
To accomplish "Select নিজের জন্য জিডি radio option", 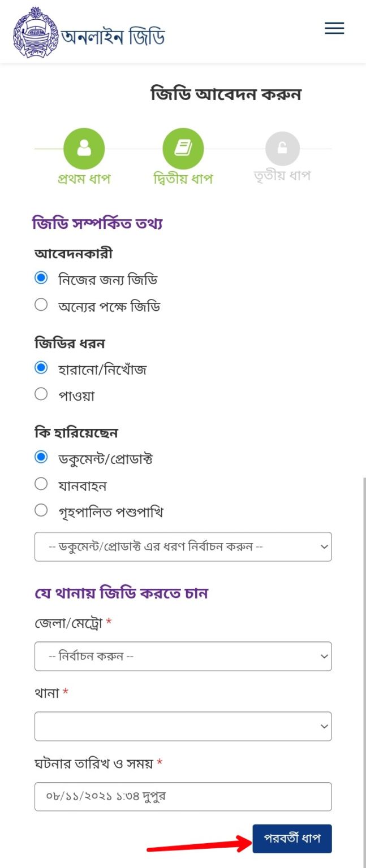I will point(41,278).
